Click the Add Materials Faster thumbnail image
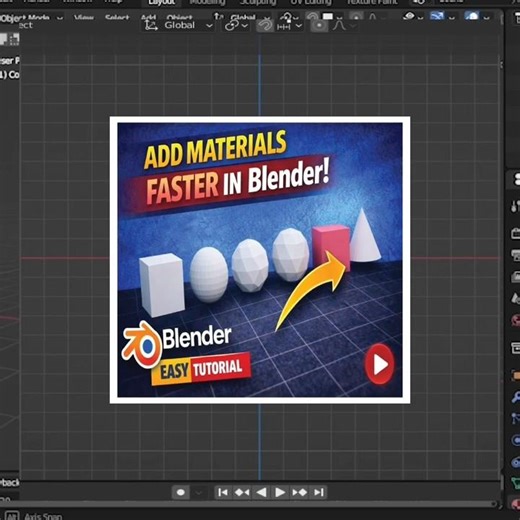Screen dimensions: 520x520 coord(260,260)
